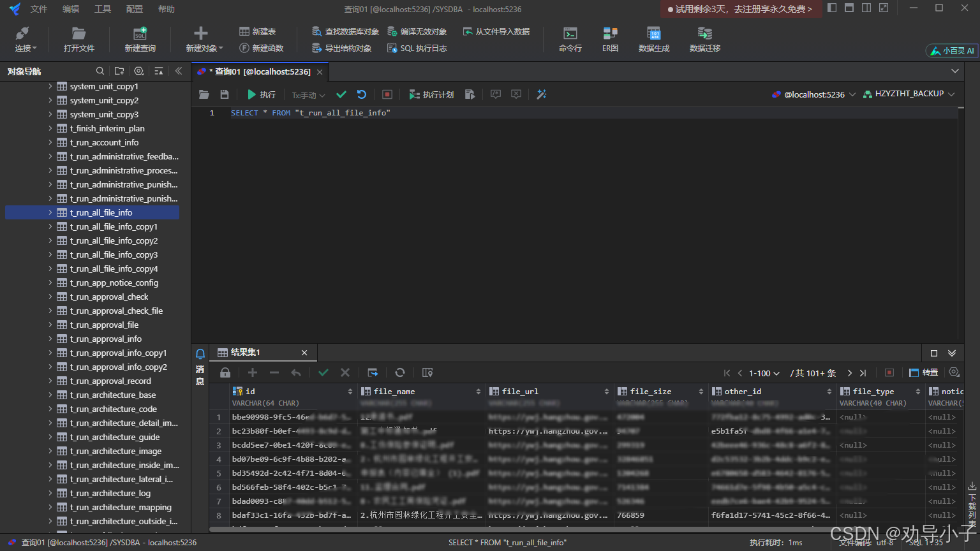The width and height of the screenshot is (980, 551).
Task: Open the 消息 bell icon panel
Action: coord(200,354)
